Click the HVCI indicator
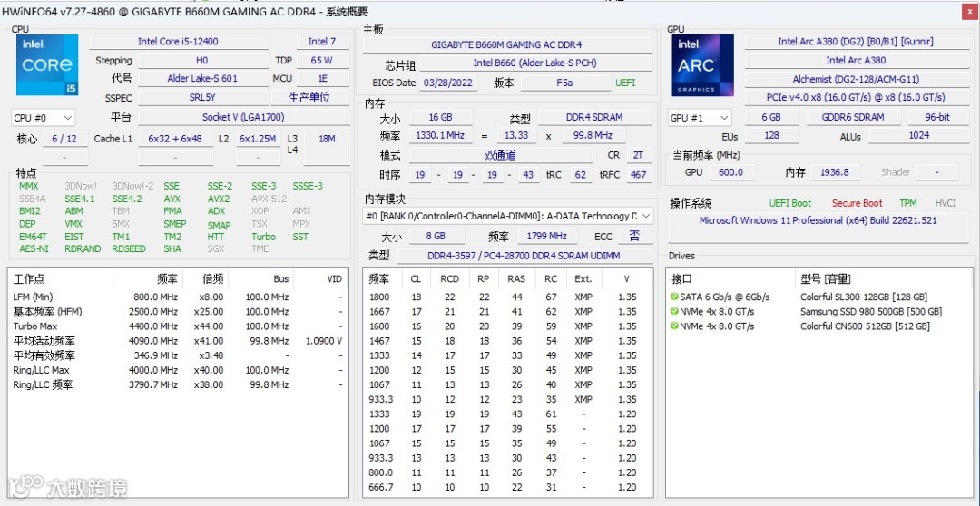This screenshot has width=980, height=506. (945, 203)
